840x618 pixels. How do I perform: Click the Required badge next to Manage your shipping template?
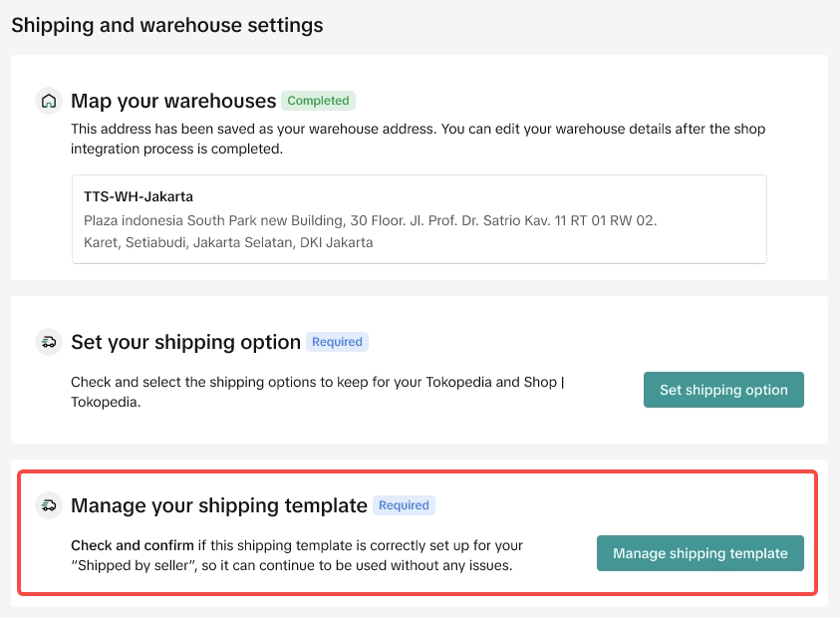point(404,505)
